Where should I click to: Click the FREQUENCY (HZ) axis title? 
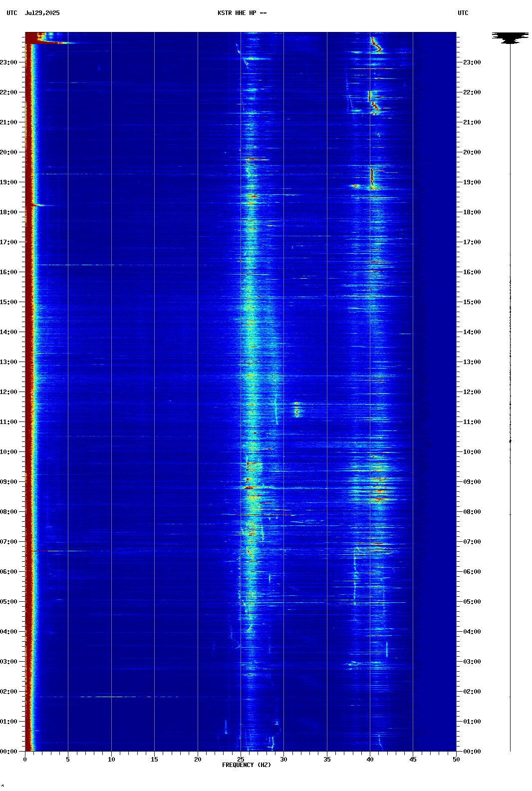pos(247,765)
